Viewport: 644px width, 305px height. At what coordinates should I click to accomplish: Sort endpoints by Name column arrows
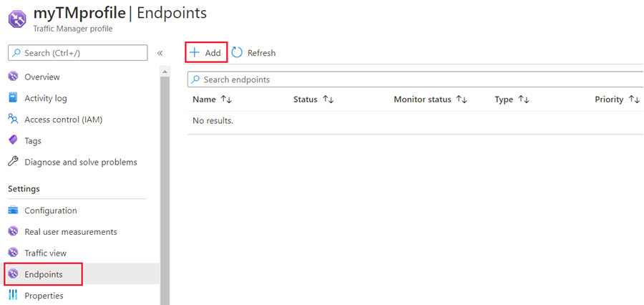[x=226, y=100]
